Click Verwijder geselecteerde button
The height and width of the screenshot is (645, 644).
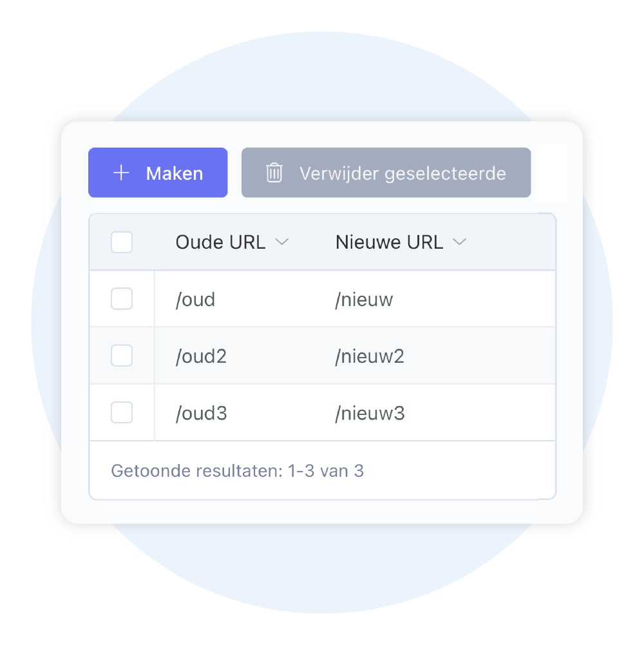point(386,173)
